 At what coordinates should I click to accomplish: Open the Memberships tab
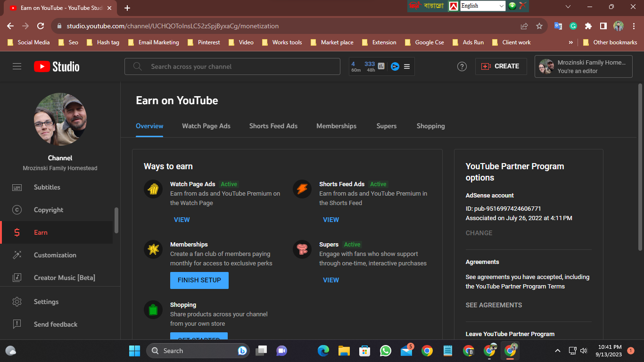click(x=336, y=126)
